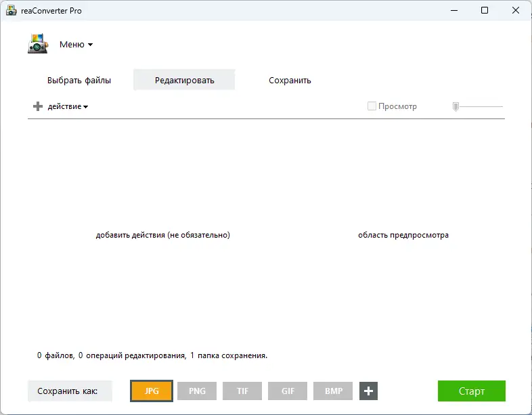This screenshot has height=415, width=532.
Task: Click the status line with 0 файлов
Action: tap(152, 355)
